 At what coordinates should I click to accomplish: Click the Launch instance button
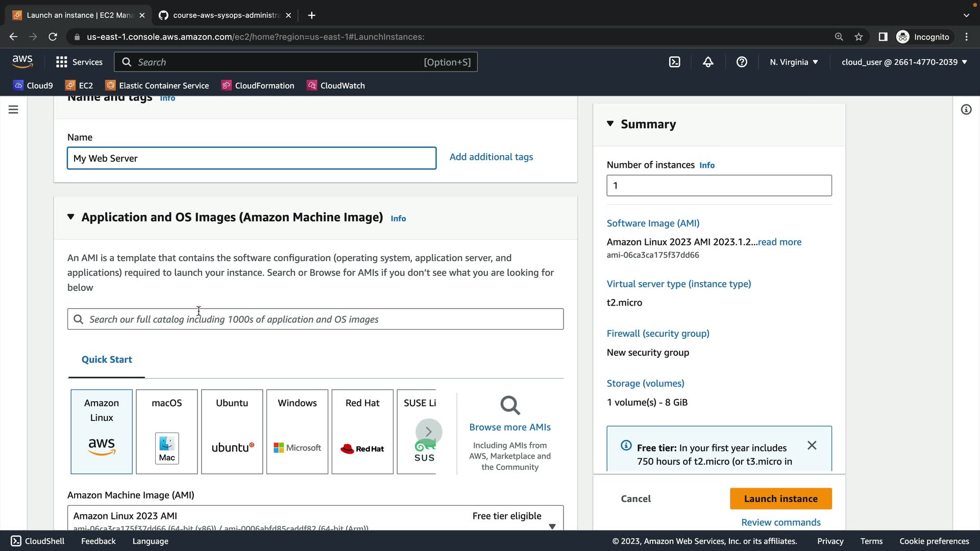tap(780, 498)
